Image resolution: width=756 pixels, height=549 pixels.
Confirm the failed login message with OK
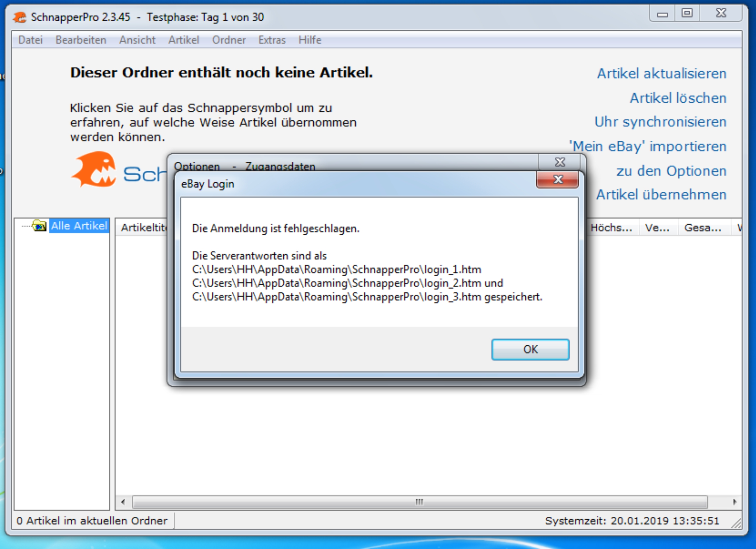pyautogui.click(x=530, y=349)
